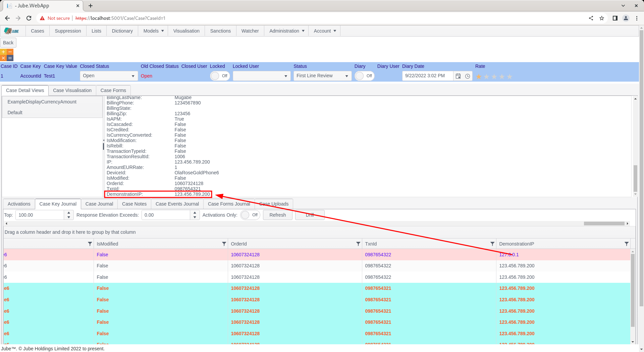
Task: Toggle the Locked switch
Action: [220, 76]
